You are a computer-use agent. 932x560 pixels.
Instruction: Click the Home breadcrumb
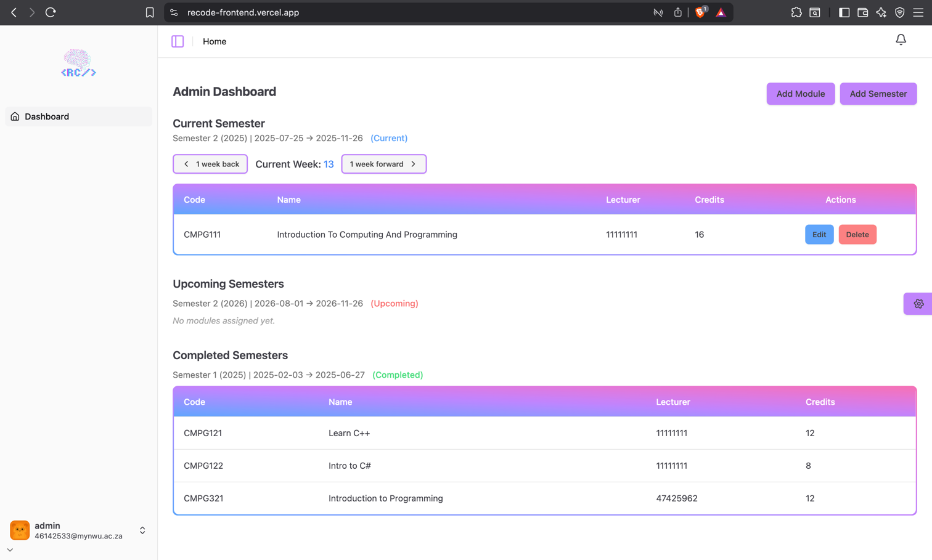point(215,41)
